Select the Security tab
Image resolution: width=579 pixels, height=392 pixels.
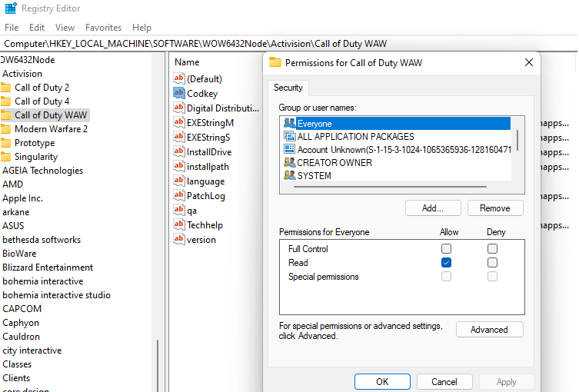tap(288, 88)
